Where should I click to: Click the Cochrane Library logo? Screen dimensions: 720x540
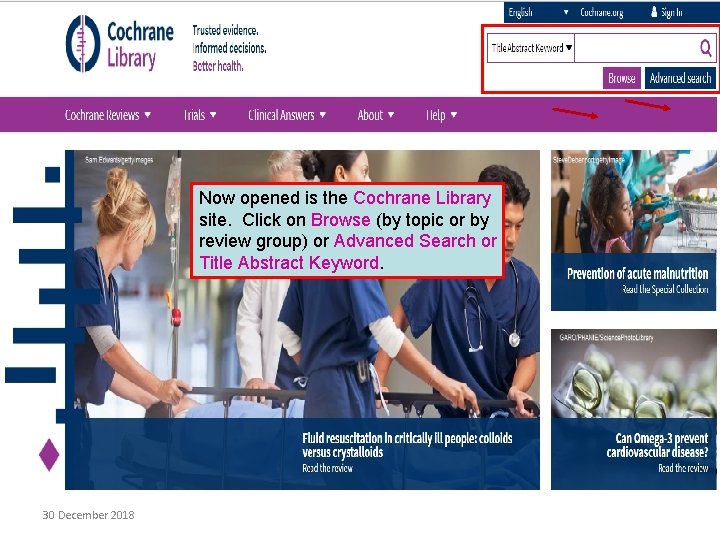pos(119,44)
